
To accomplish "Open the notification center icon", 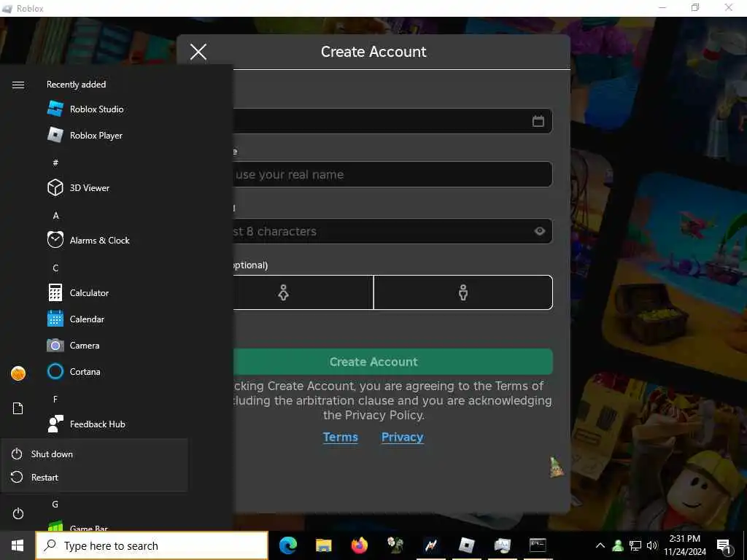I will point(724,545).
